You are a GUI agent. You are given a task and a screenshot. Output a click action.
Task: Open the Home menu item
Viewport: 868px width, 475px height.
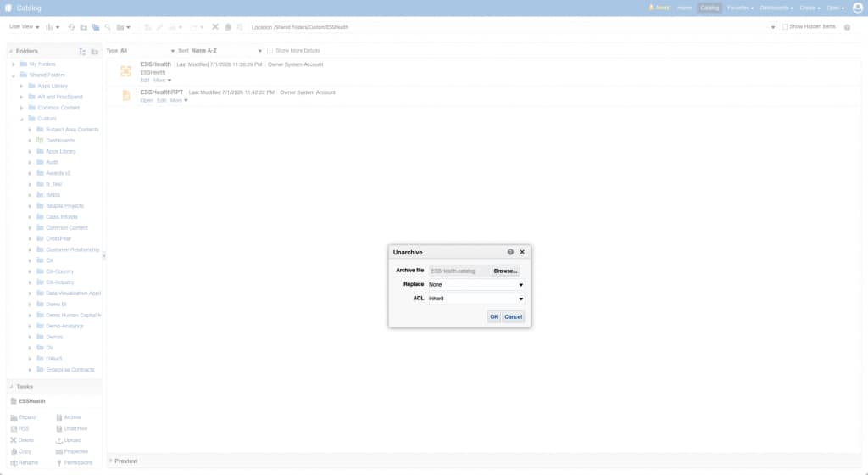pos(685,8)
